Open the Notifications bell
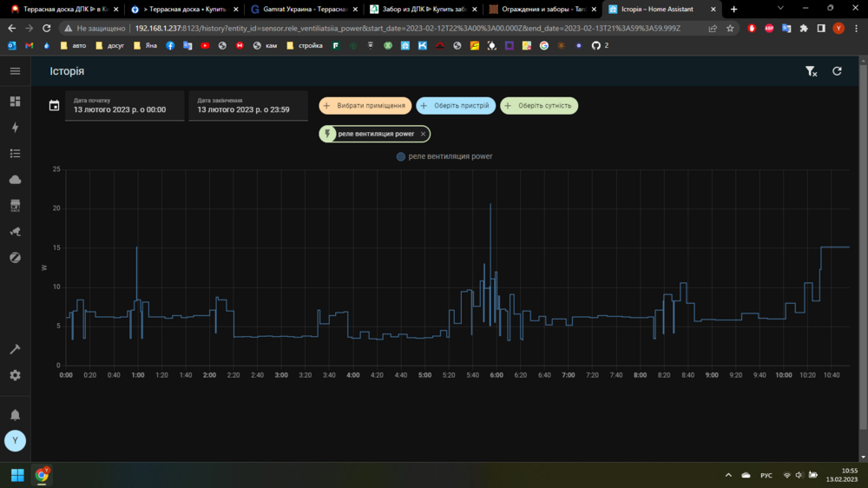868x488 pixels. pyautogui.click(x=15, y=415)
